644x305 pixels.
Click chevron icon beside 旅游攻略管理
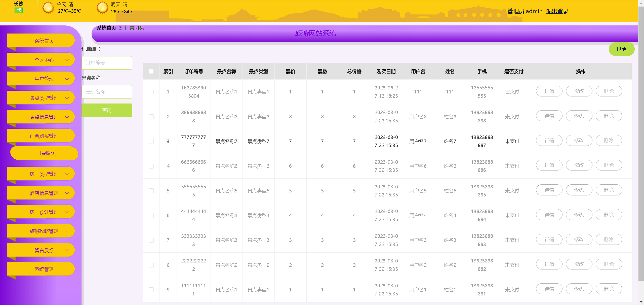(67, 231)
